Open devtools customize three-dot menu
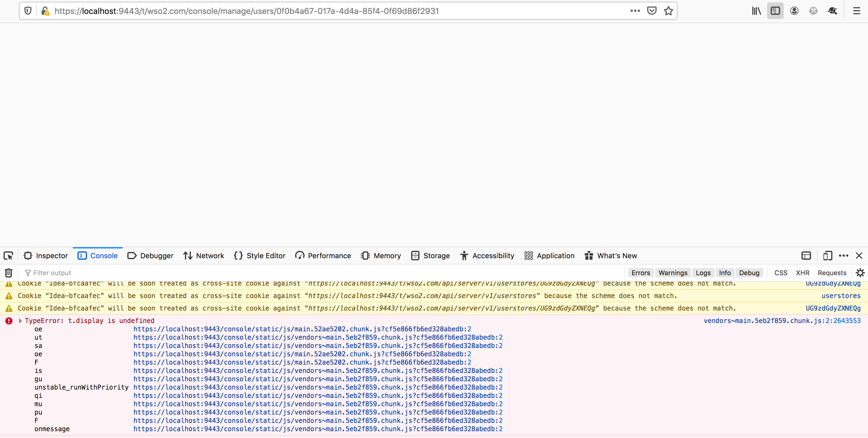The height and width of the screenshot is (438, 868). pyautogui.click(x=843, y=256)
